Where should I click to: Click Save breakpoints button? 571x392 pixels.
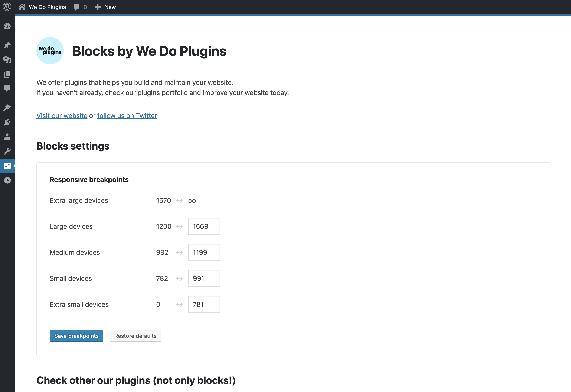pyautogui.click(x=76, y=336)
